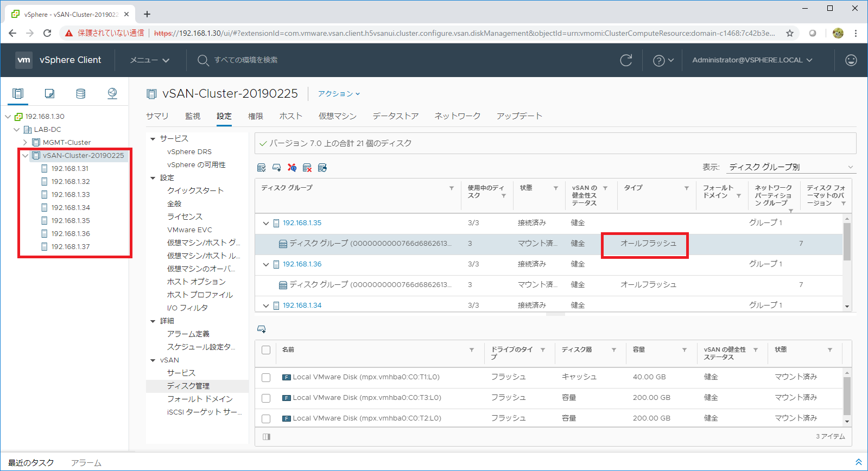Switch to VMs and Templates inventory icon
The width and height of the screenshot is (868, 471).
(x=49, y=93)
